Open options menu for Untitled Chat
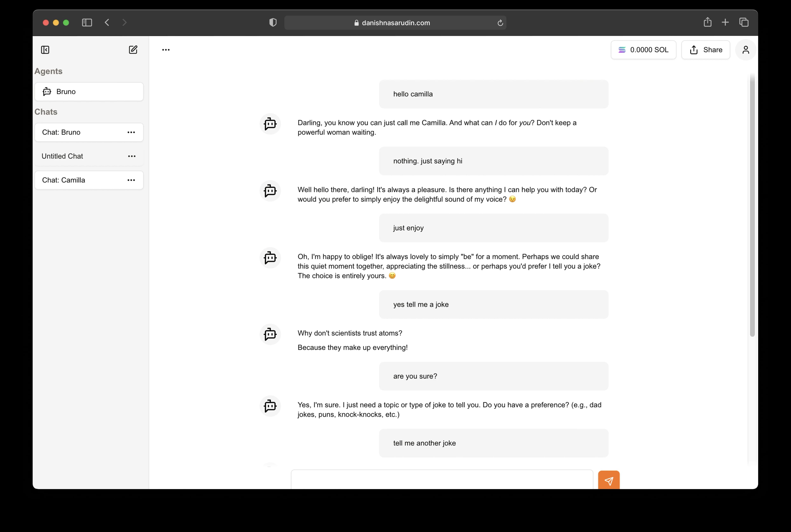Viewport: 791px width, 532px height. 132,156
